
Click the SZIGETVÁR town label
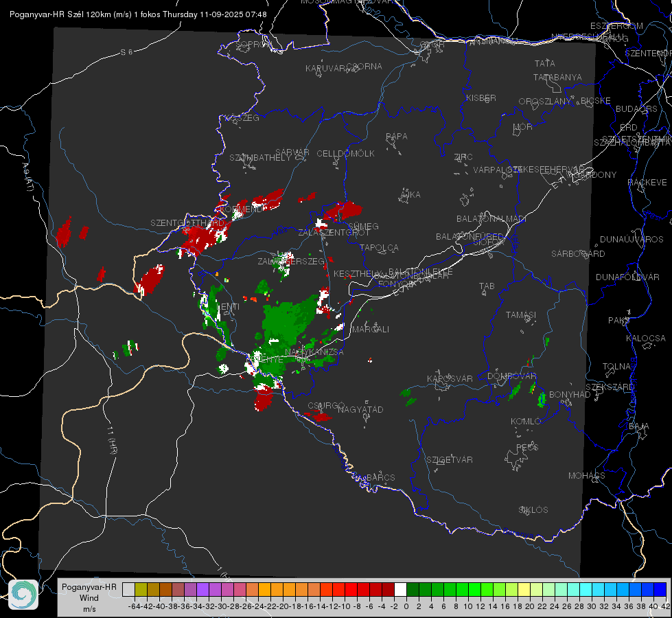click(x=450, y=460)
